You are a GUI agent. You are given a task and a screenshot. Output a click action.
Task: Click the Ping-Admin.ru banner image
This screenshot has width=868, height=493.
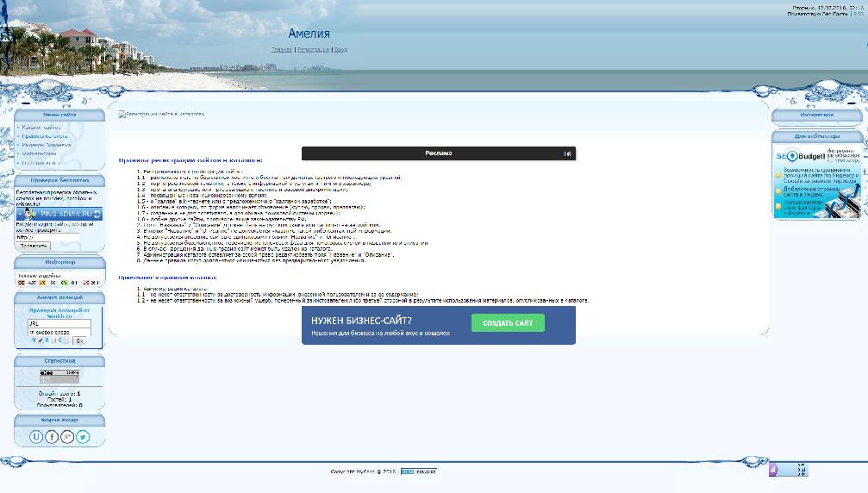pos(59,214)
